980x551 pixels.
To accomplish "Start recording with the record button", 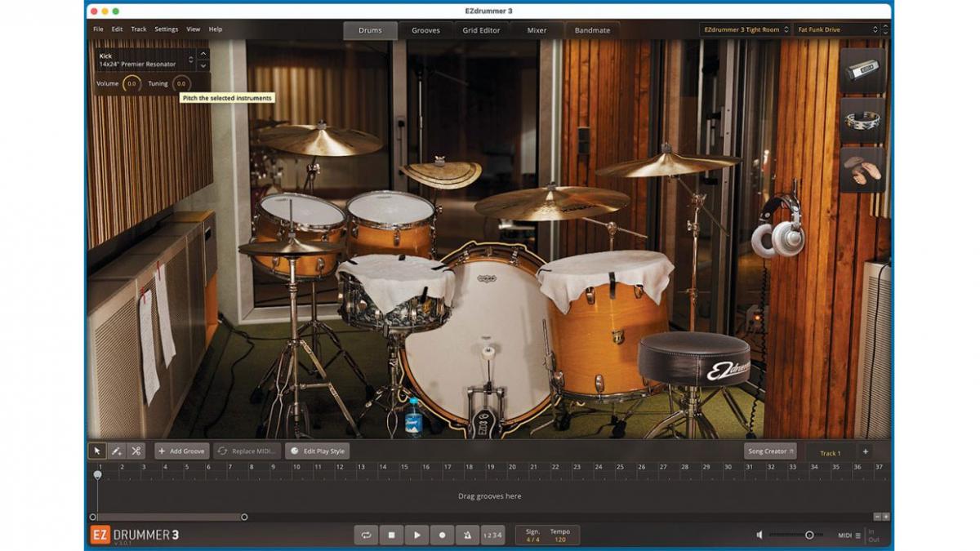I will [442, 535].
